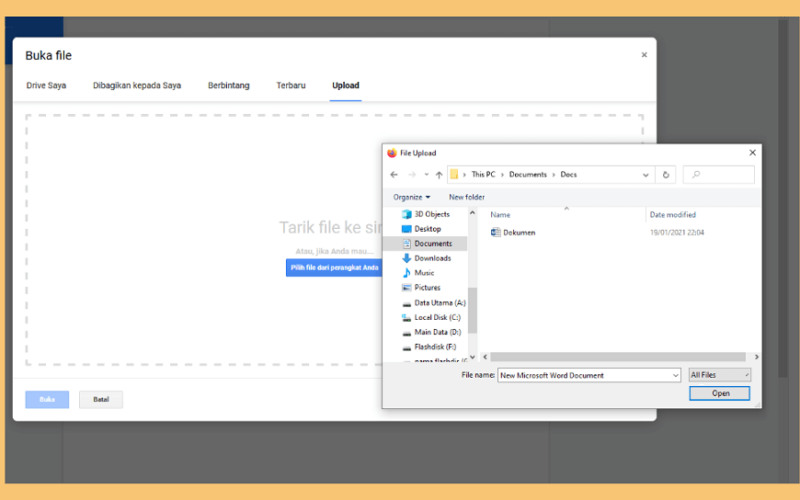Select Documents in navigation pane
The height and width of the screenshot is (500, 800).
433,244
